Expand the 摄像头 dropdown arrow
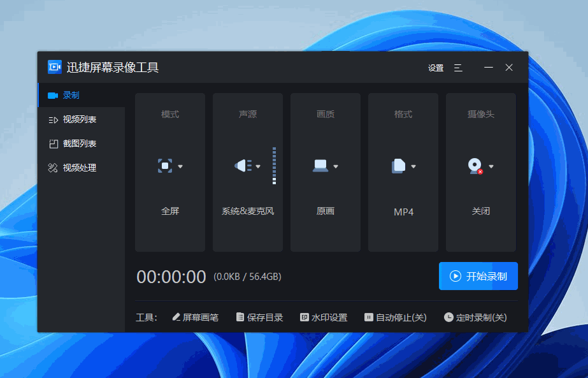This screenshot has width=588, height=378. click(491, 166)
